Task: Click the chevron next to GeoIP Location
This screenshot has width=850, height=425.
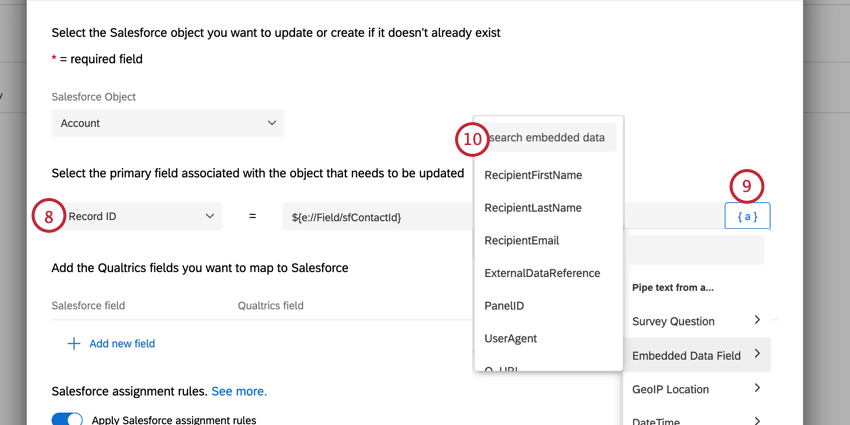Action: 757,388
